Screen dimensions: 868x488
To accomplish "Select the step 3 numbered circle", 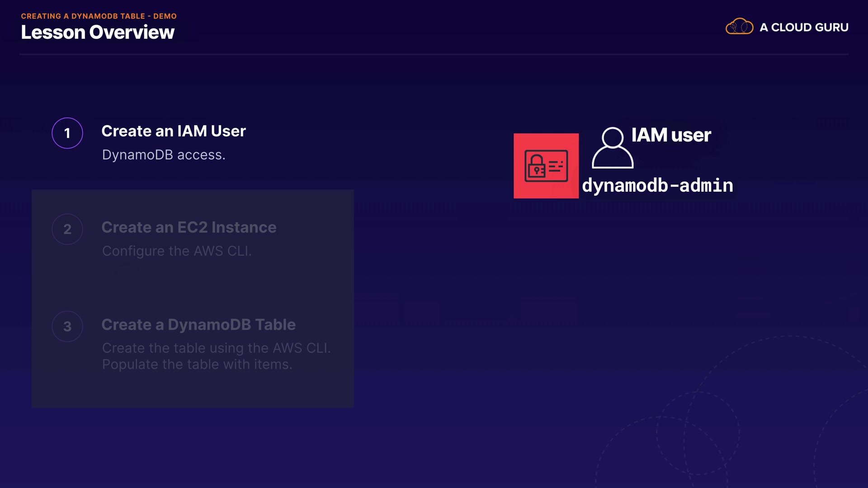I will tap(67, 326).
